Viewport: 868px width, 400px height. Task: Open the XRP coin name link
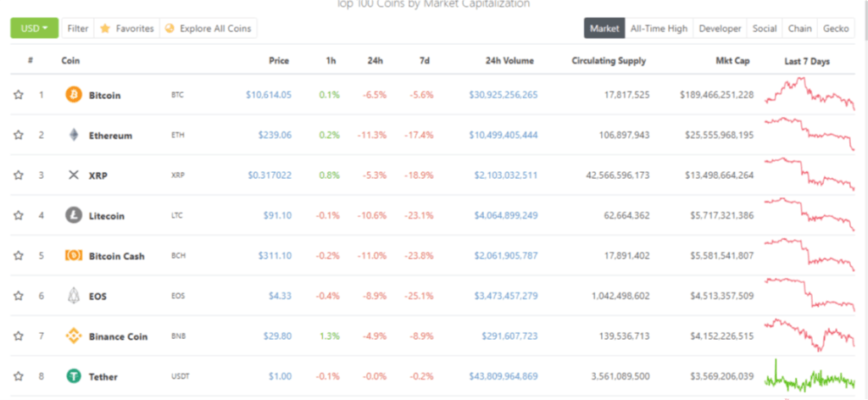(98, 175)
